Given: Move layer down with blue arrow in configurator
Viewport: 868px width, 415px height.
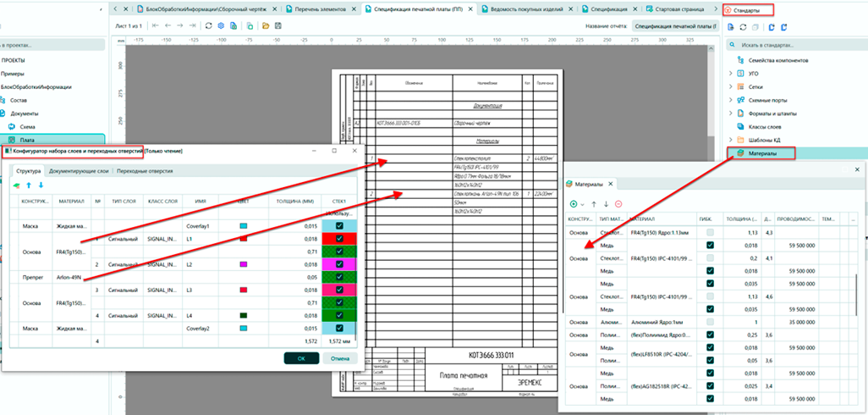Looking at the screenshot, I should 41,185.
